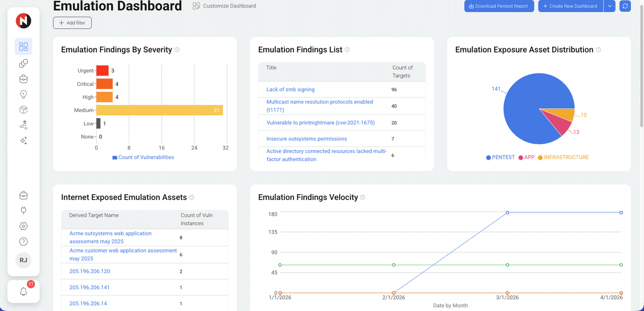Viewport: 644px width, 311px height.
Task: Open the help question mark icon
Action: [x=24, y=242]
